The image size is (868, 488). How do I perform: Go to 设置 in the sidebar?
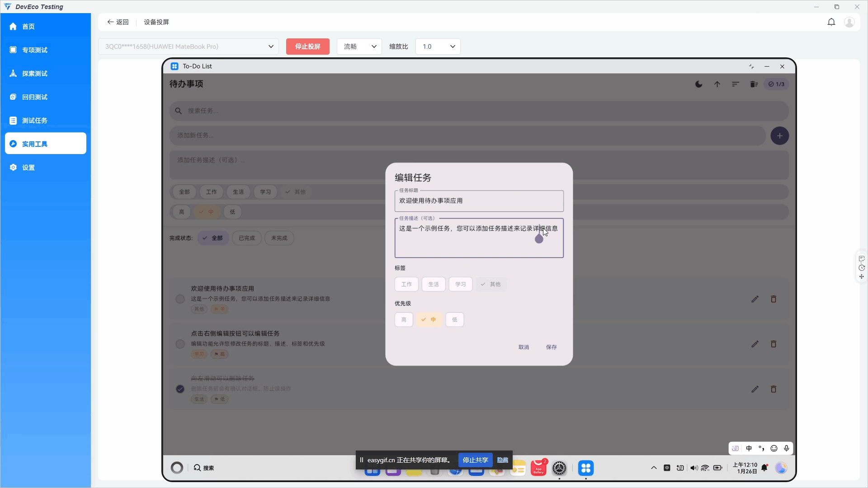28,168
